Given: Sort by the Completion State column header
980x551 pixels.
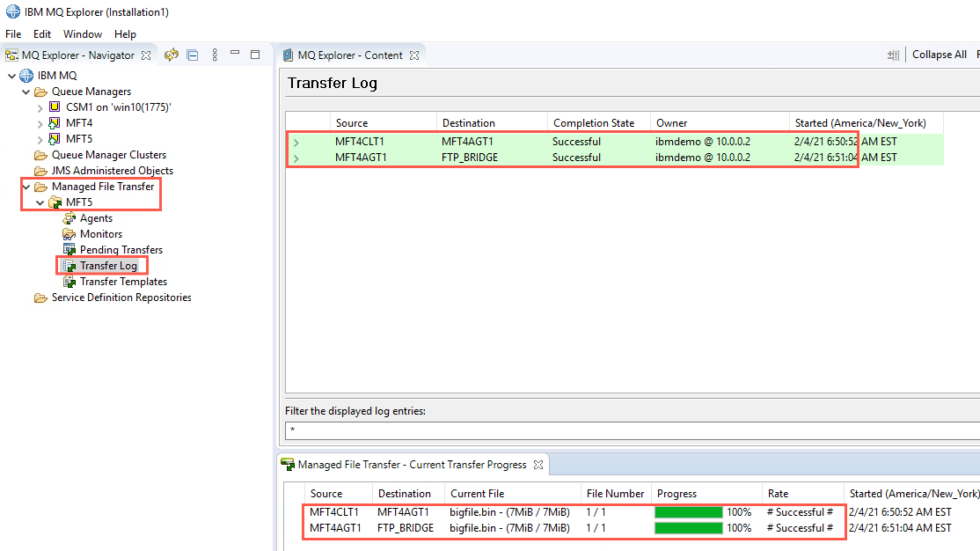Looking at the screenshot, I should pyautogui.click(x=599, y=123).
